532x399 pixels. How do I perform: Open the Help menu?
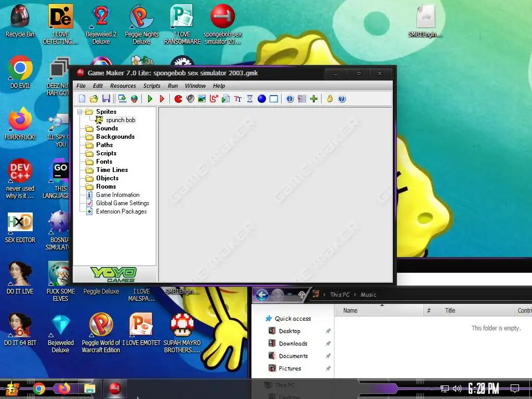pyautogui.click(x=219, y=86)
